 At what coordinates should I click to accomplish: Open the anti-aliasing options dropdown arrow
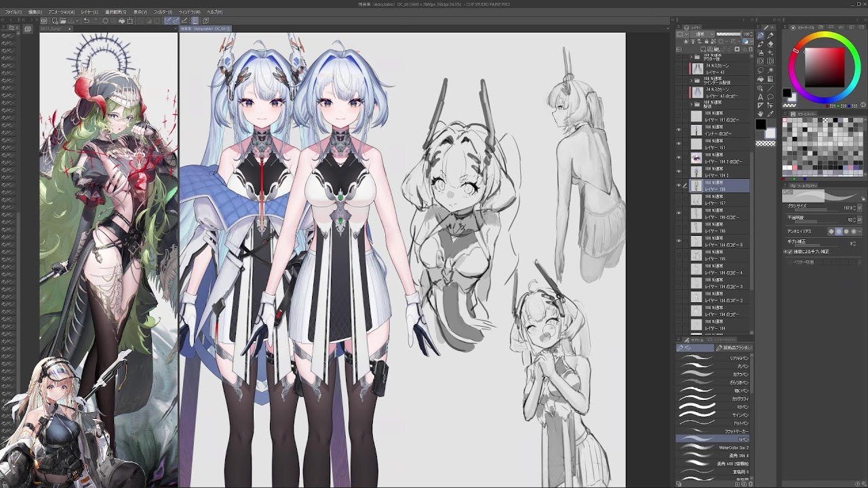pos(860,232)
